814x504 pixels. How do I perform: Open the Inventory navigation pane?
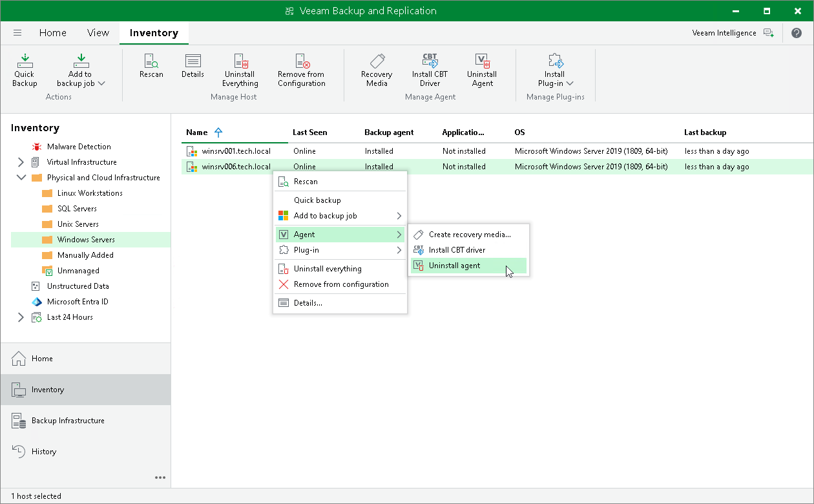85,390
